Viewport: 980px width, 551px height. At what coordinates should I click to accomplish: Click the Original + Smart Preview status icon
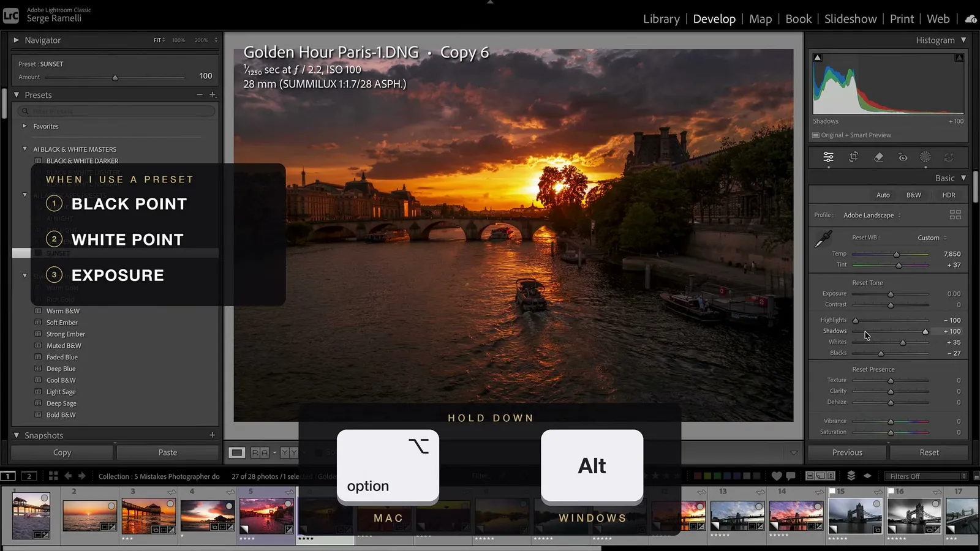(x=816, y=135)
